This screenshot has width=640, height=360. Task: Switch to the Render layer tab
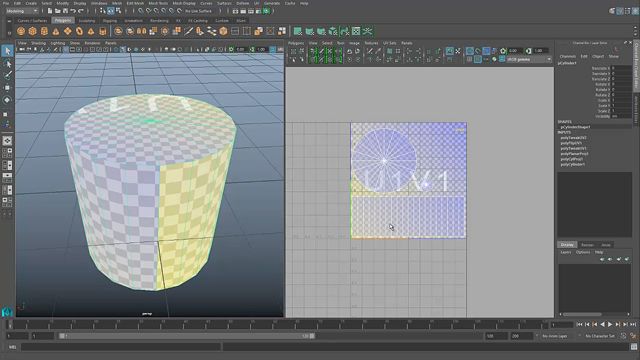coord(587,245)
